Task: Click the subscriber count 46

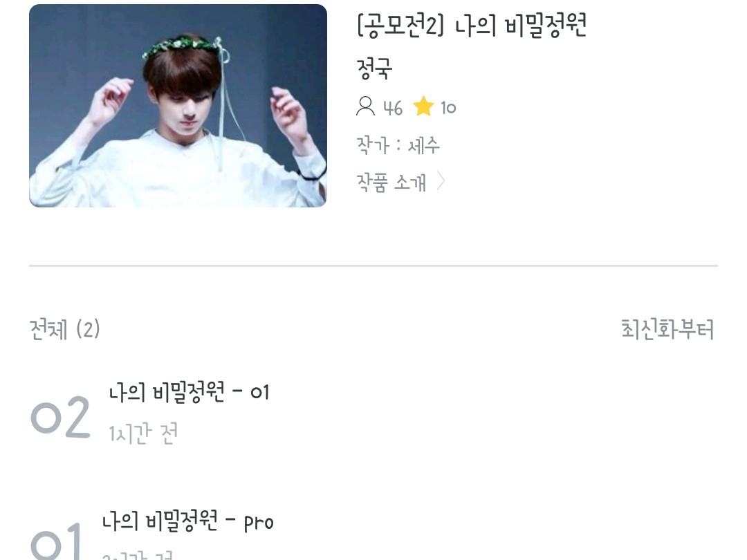Action: (393, 108)
